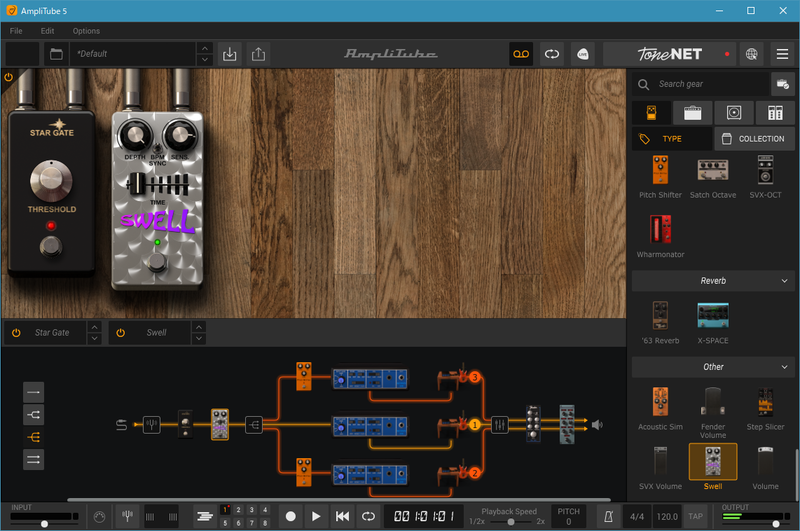This screenshot has height=531, width=800.
Task: Select the SVX Volume pedal
Action: tap(660, 468)
